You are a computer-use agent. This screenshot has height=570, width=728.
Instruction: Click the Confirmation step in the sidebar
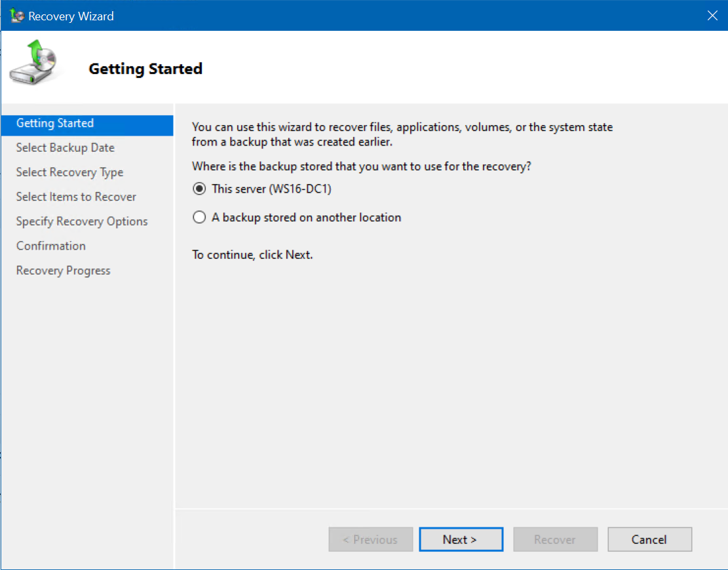click(x=50, y=246)
